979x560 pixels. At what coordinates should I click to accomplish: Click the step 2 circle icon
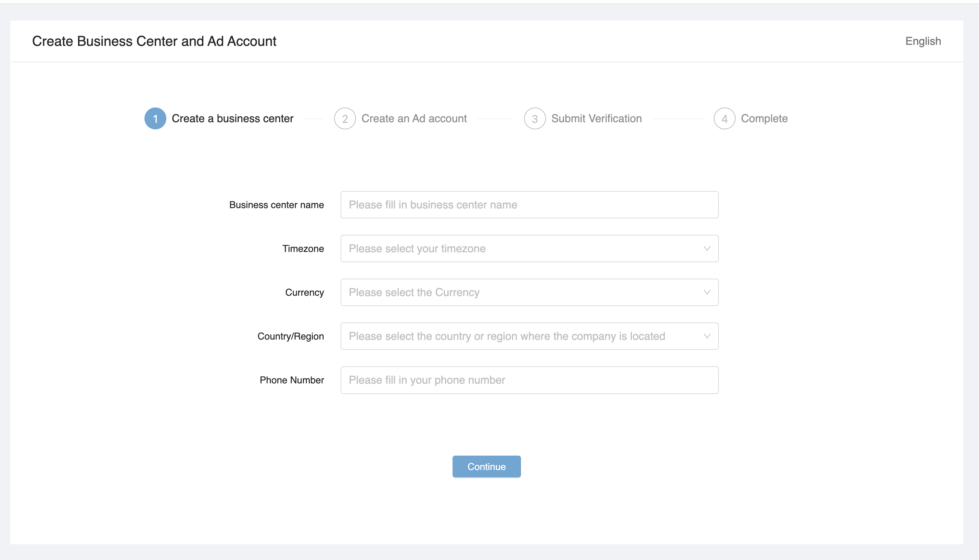[345, 118]
